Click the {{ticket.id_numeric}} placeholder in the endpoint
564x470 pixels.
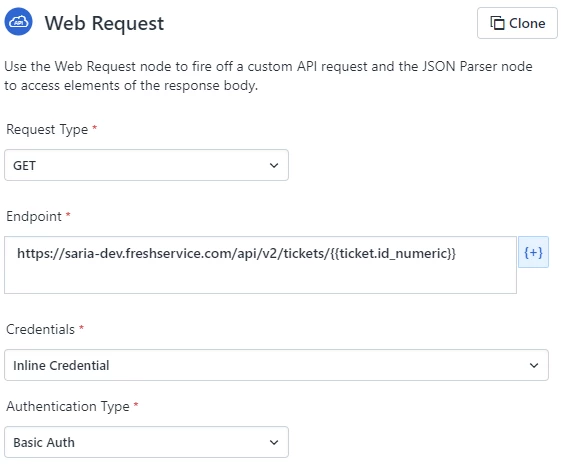click(x=393, y=254)
